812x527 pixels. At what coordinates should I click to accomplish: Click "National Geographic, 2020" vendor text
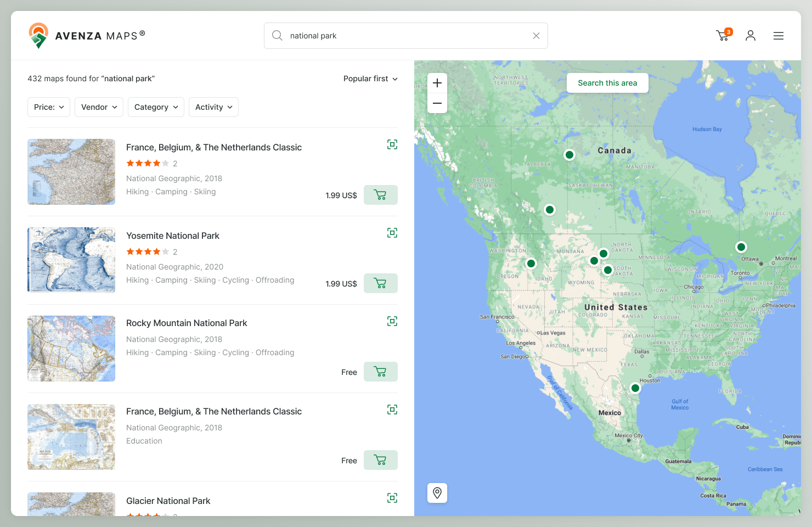point(174,267)
